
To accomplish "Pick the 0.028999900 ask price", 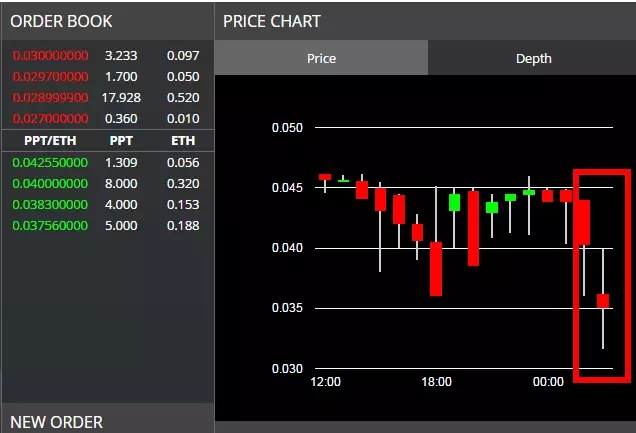I will click(x=50, y=97).
